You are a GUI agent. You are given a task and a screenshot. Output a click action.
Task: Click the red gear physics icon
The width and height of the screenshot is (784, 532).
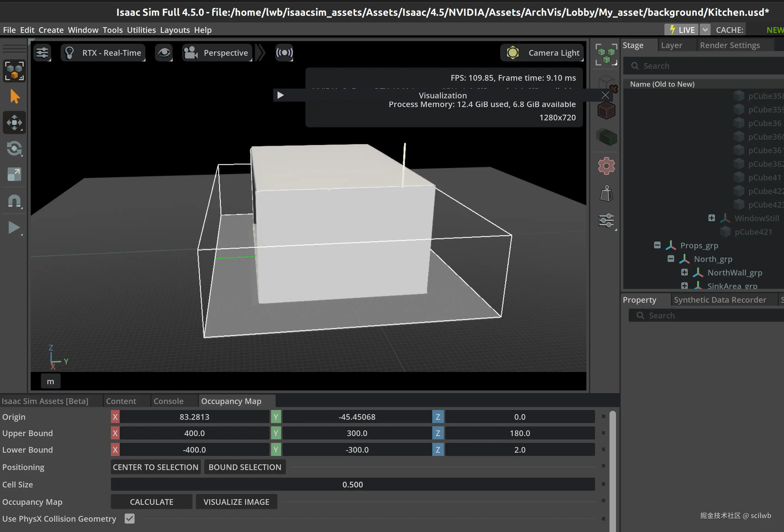tap(606, 166)
